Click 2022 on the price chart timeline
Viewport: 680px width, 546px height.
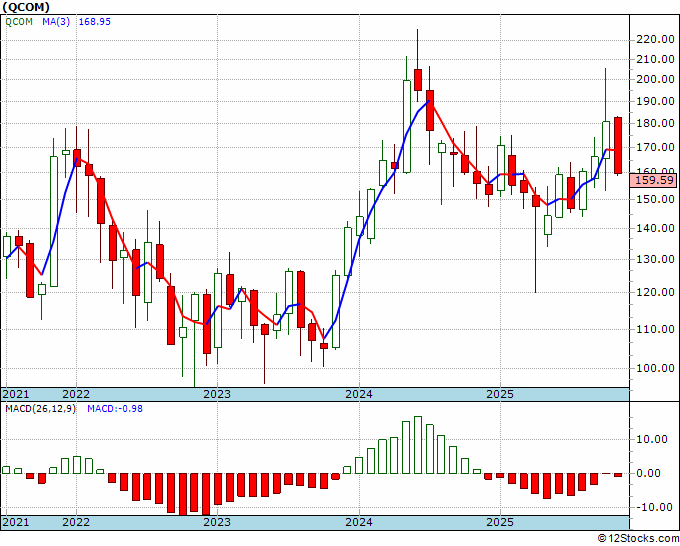click(x=76, y=394)
